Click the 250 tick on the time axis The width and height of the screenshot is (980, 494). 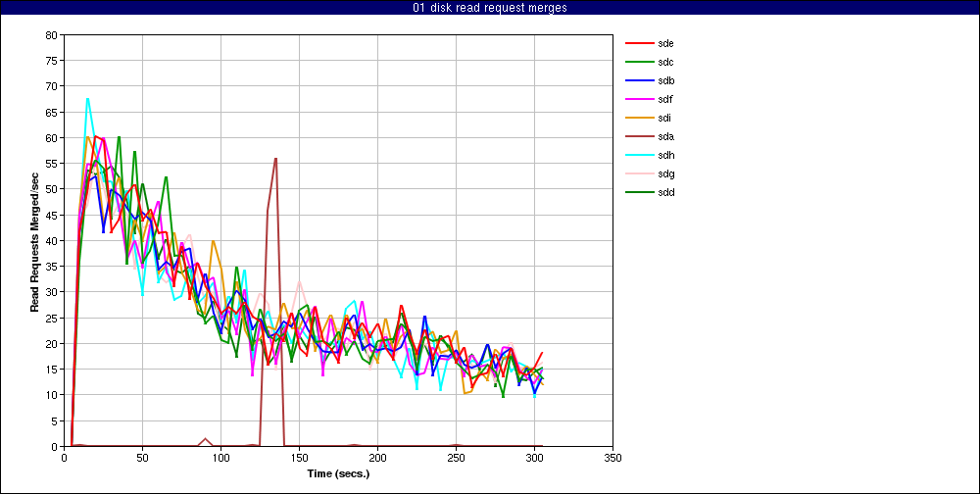[x=457, y=457]
